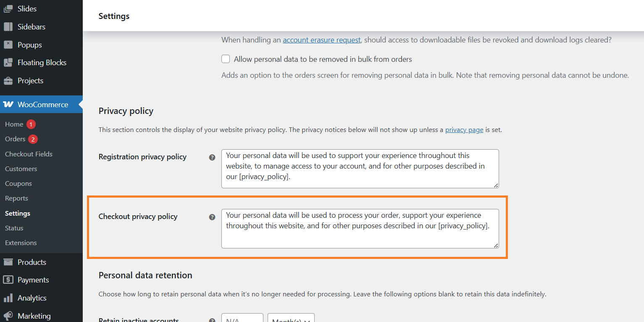Click help tooltip for Checkout privacy policy
Image resolution: width=644 pixels, height=322 pixels.
(212, 217)
